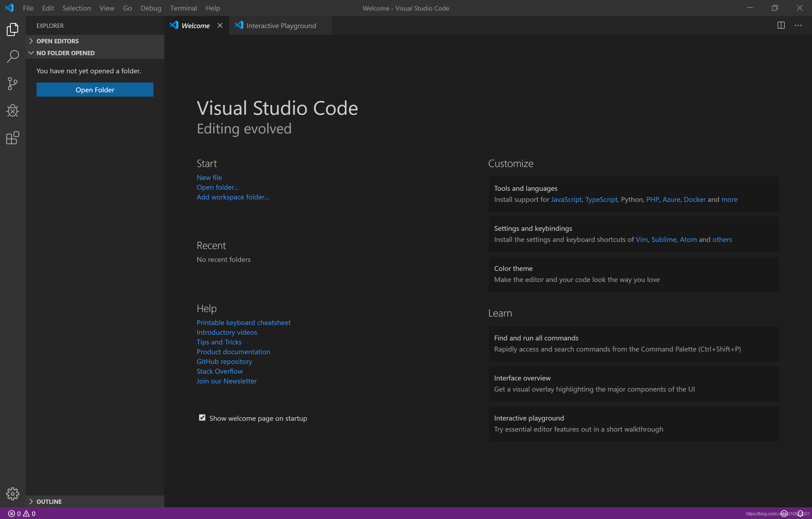Open the Extensions view icon
The image size is (812, 519).
[12, 138]
